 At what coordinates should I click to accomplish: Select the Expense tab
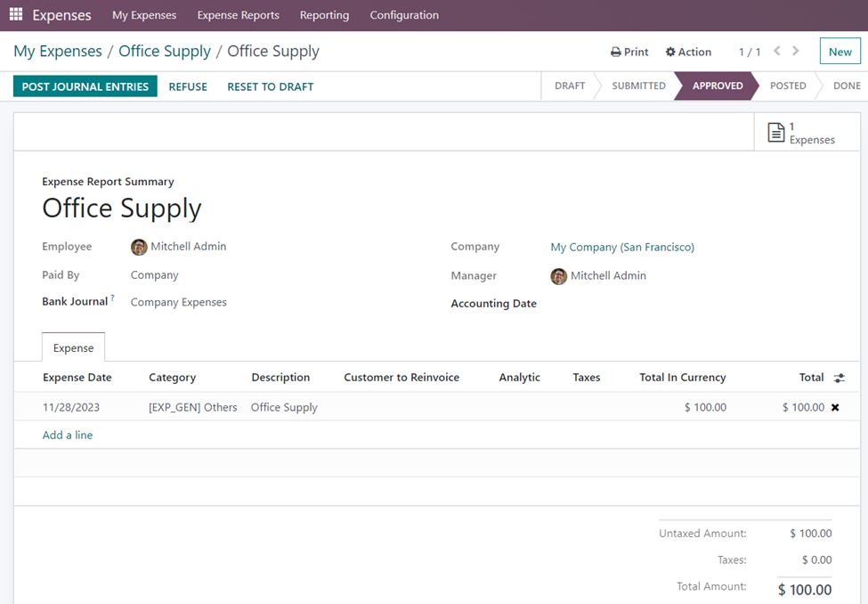coord(73,347)
